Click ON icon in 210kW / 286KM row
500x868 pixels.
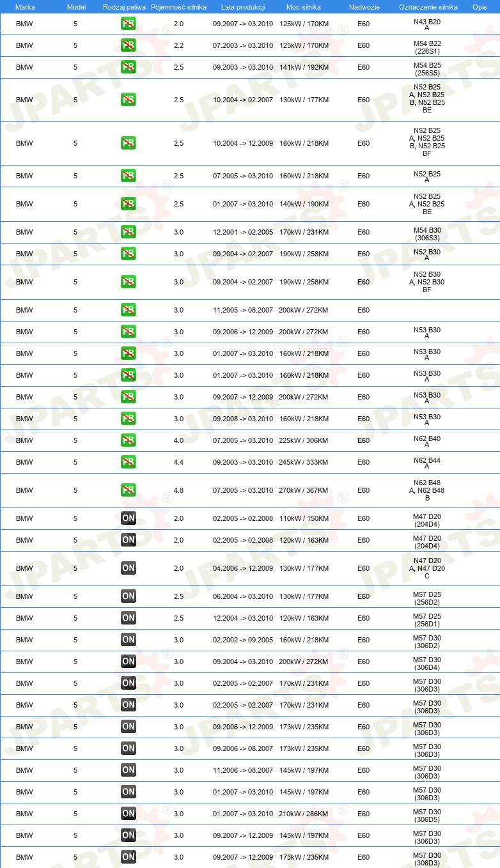129,814
